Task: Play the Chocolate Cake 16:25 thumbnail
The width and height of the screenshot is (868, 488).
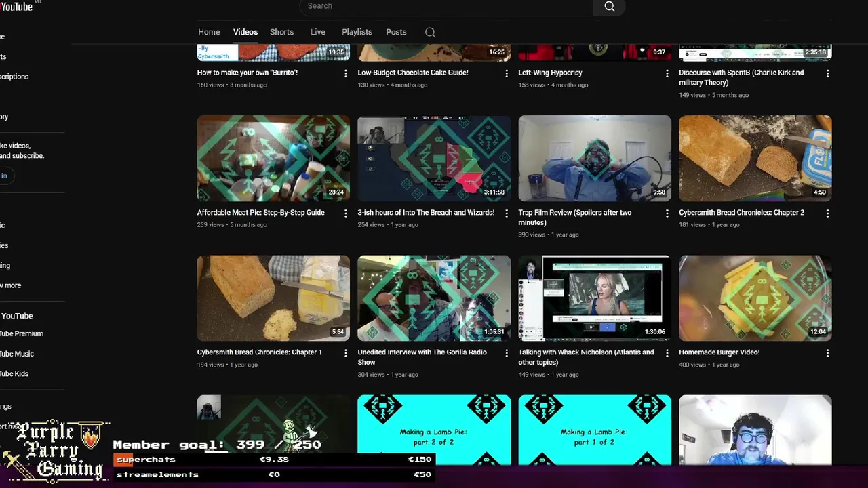Action: [434, 53]
